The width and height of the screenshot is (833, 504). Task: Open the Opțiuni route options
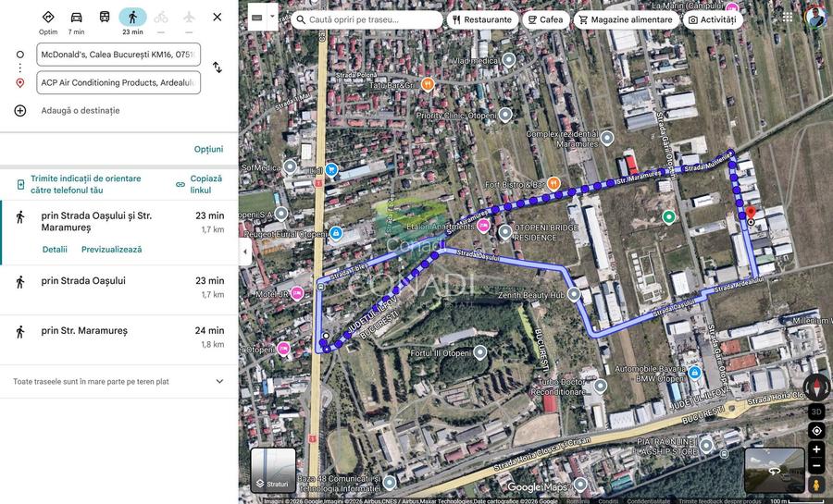208,149
